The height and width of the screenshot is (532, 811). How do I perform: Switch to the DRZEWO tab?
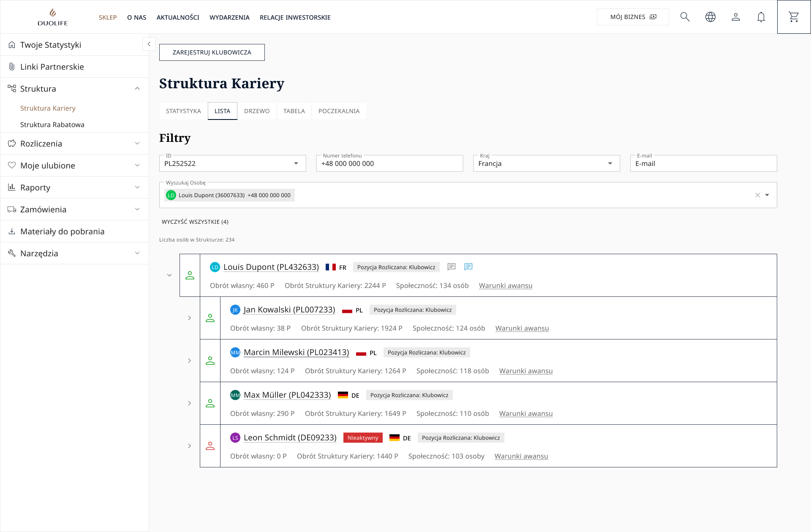pos(256,111)
